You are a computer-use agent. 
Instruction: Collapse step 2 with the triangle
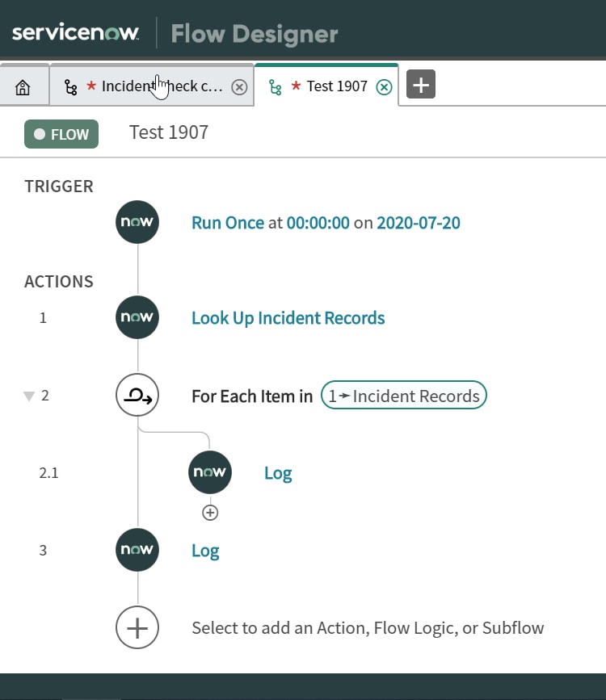29,396
